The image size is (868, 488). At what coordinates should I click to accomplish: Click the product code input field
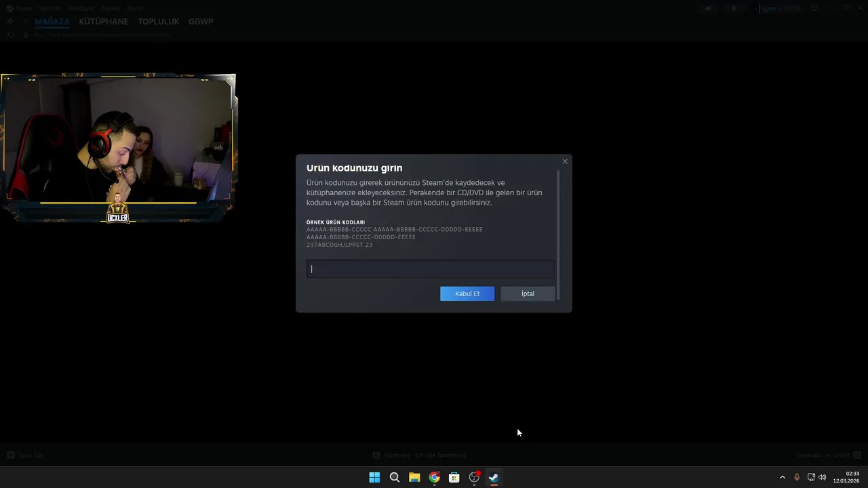(x=430, y=269)
